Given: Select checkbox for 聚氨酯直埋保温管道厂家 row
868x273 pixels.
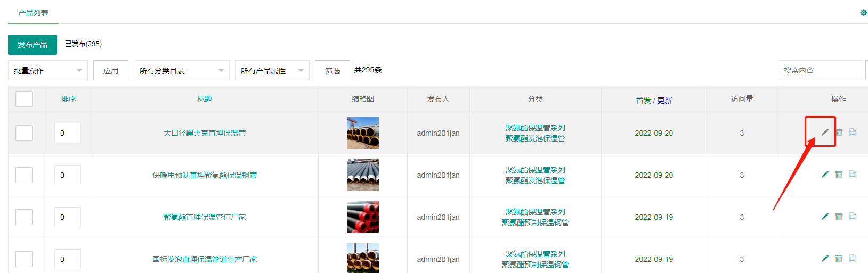Looking at the screenshot, I should tap(24, 217).
